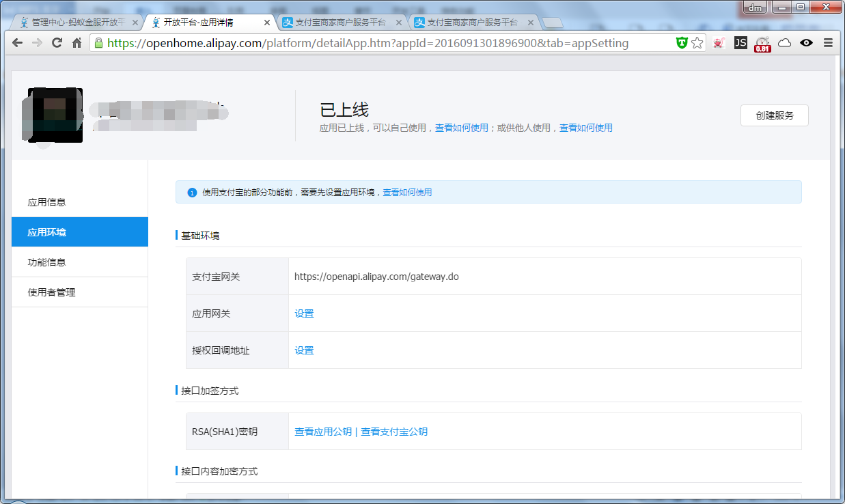View the green padlock site info
The image size is (845, 504).
click(99, 42)
